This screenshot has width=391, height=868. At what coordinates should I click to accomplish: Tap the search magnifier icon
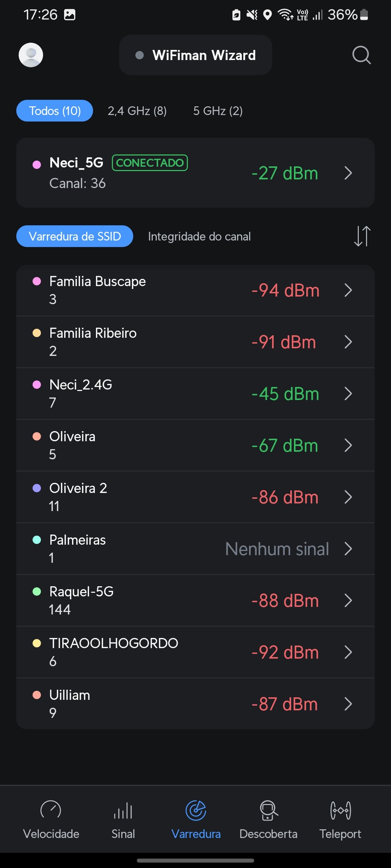click(x=361, y=55)
